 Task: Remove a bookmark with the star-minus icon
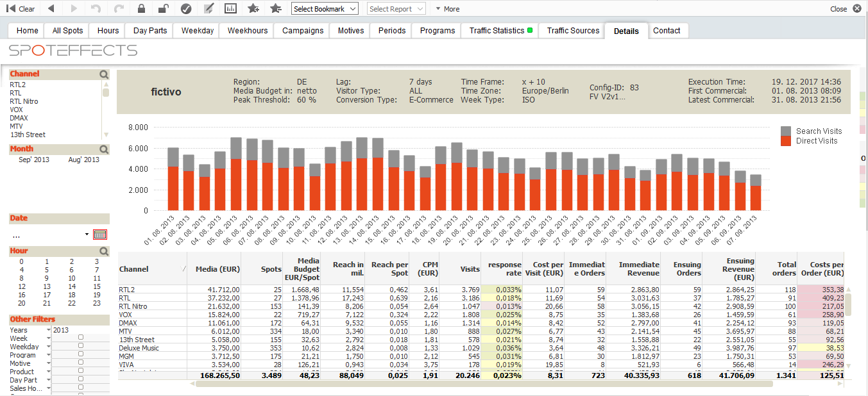[276, 9]
